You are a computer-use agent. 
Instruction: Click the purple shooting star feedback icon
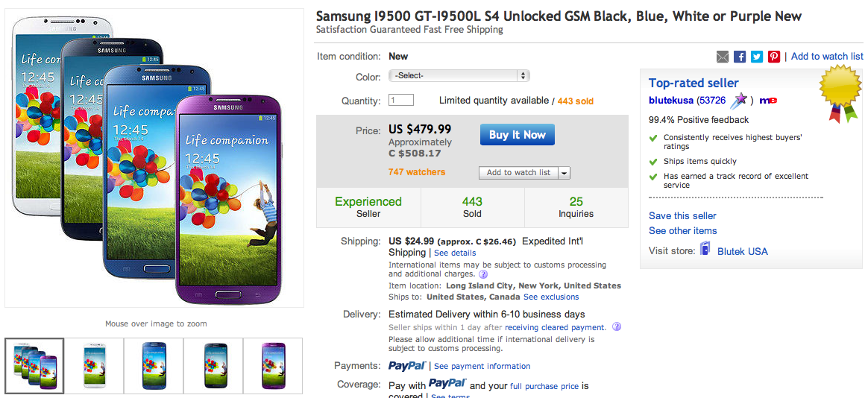click(x=738, y=101)
